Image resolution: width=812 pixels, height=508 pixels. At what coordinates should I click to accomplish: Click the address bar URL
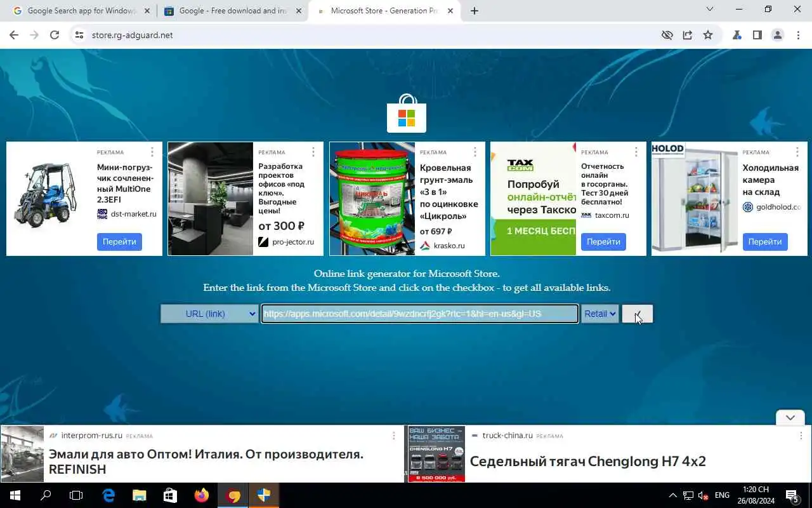coord(132,36)
